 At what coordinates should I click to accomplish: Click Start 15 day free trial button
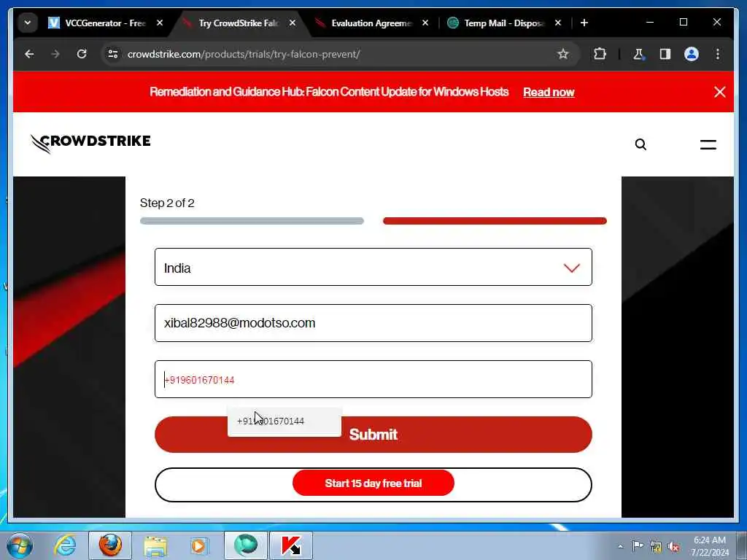[x=373, y=483]
